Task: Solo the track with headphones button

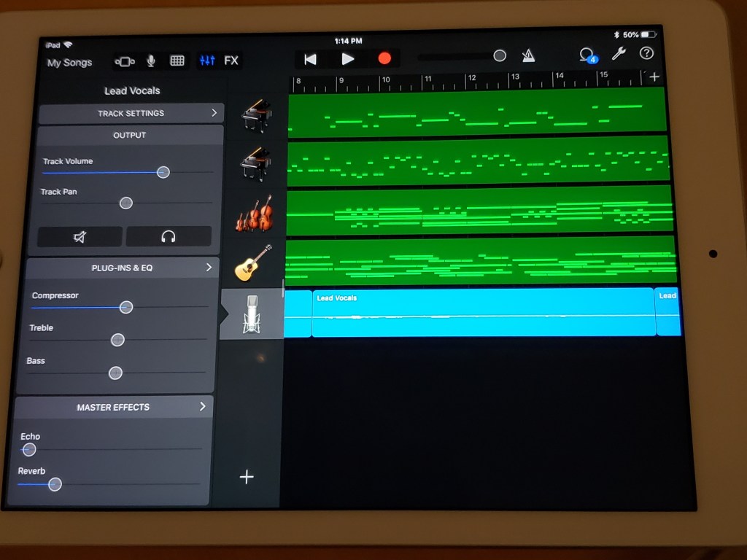Action: (x=169, y=236)
